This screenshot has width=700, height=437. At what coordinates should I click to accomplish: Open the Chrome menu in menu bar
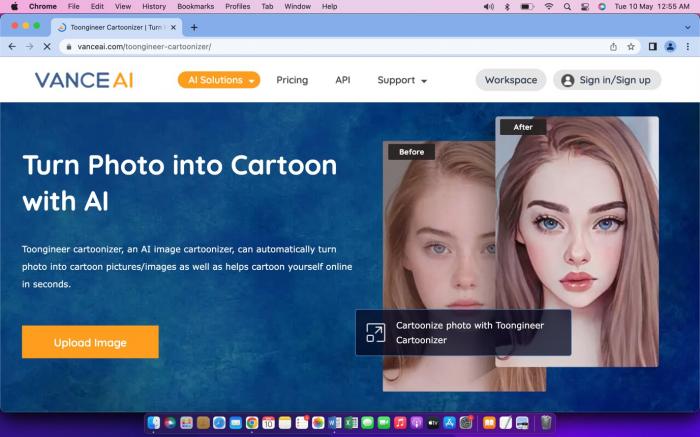[42, 6]
